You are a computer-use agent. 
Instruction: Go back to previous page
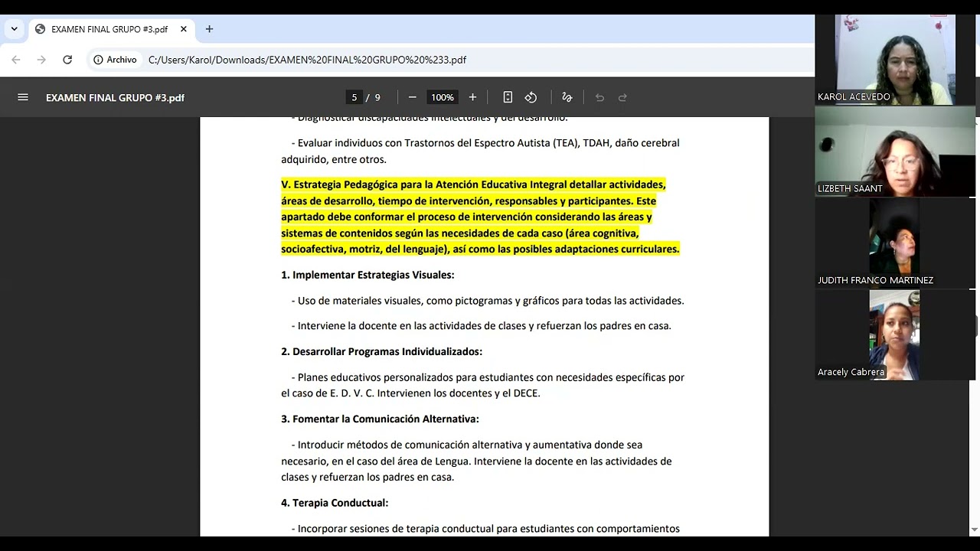[16, 60]
